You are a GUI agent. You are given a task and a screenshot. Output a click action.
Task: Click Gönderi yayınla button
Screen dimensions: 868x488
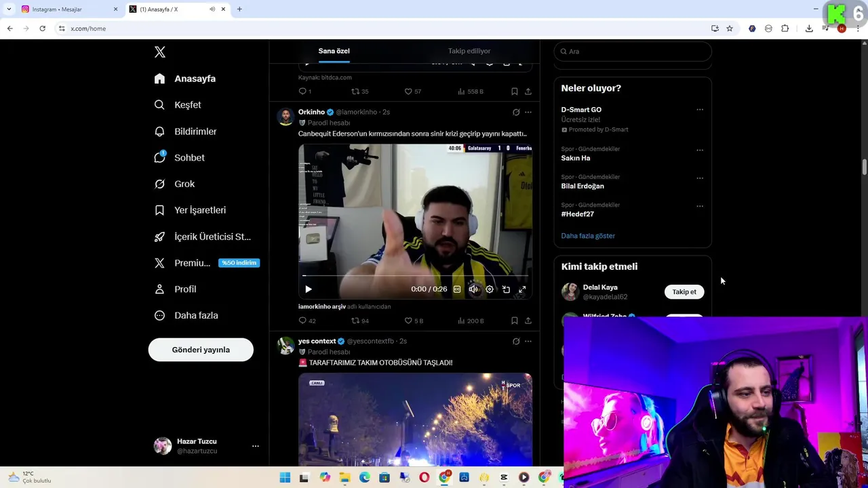(x=201, y=350)
